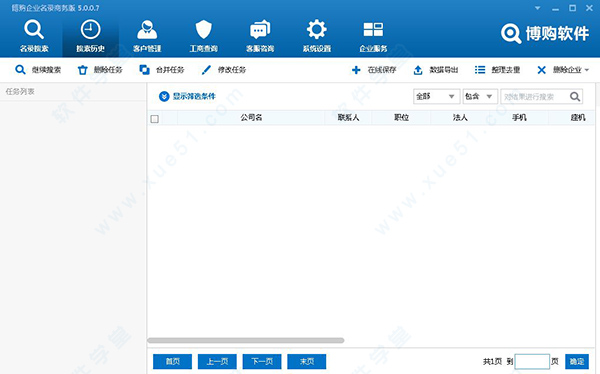Screen dimensions: 600x374
Task: Open the 包含 match-type dropdown
Action: pos(480,96)
